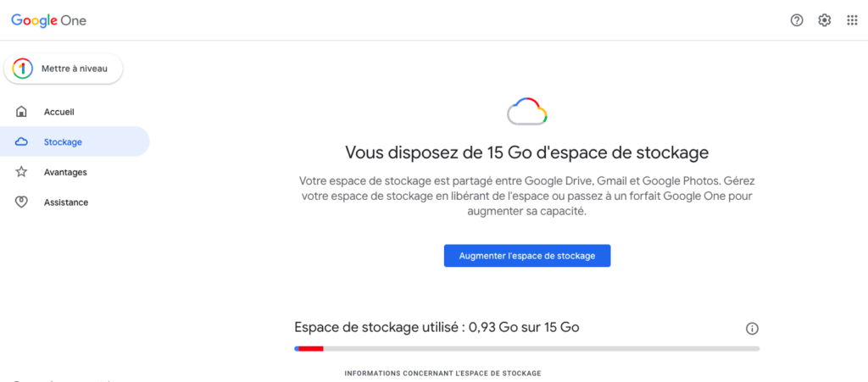Click the heart icon beside Assistance
Image resolution: width=868 pixels, height=382 pixels.
click(x=21, y=202)
